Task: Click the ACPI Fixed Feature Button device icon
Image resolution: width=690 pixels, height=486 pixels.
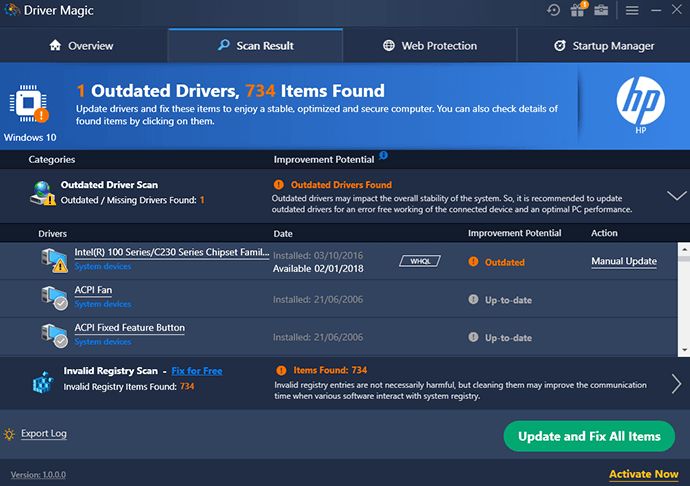Action: click(x=55, y=336)
